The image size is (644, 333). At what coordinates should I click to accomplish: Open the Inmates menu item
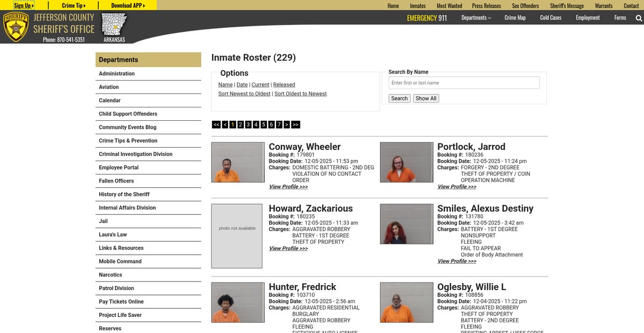tap(418, 6)
